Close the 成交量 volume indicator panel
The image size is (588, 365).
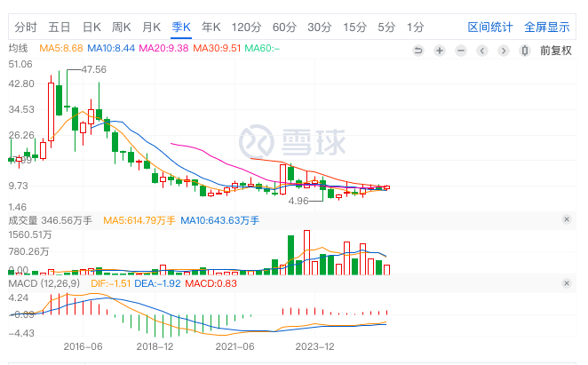click(x=567, y=219)
